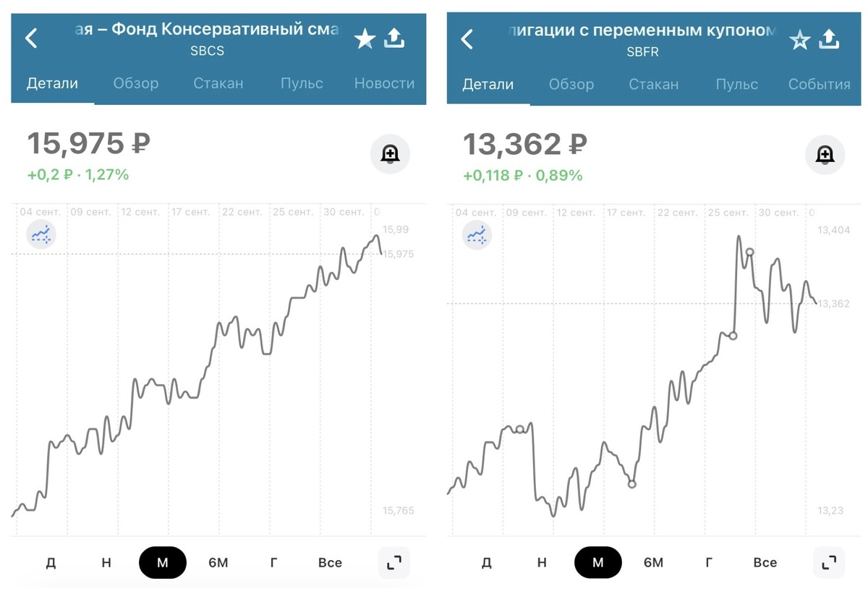Viewport: 868px width, 615px height.
Task: Tap the SBFR current price 13,362 ₽
Action: pos(524,143)
